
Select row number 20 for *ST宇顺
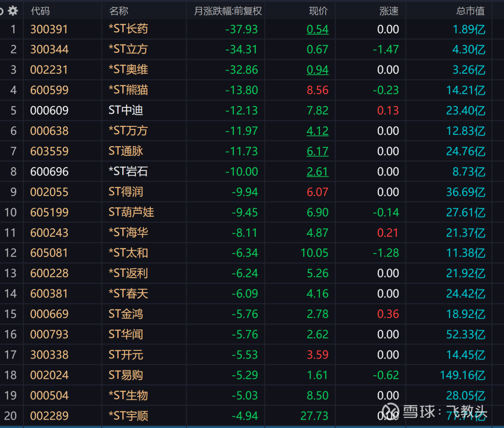(x=10, y=416)
